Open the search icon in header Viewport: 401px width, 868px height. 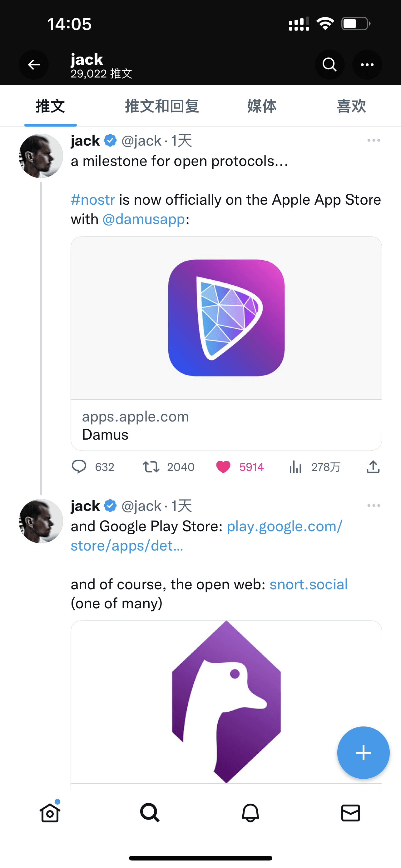(x=329, y=64)
